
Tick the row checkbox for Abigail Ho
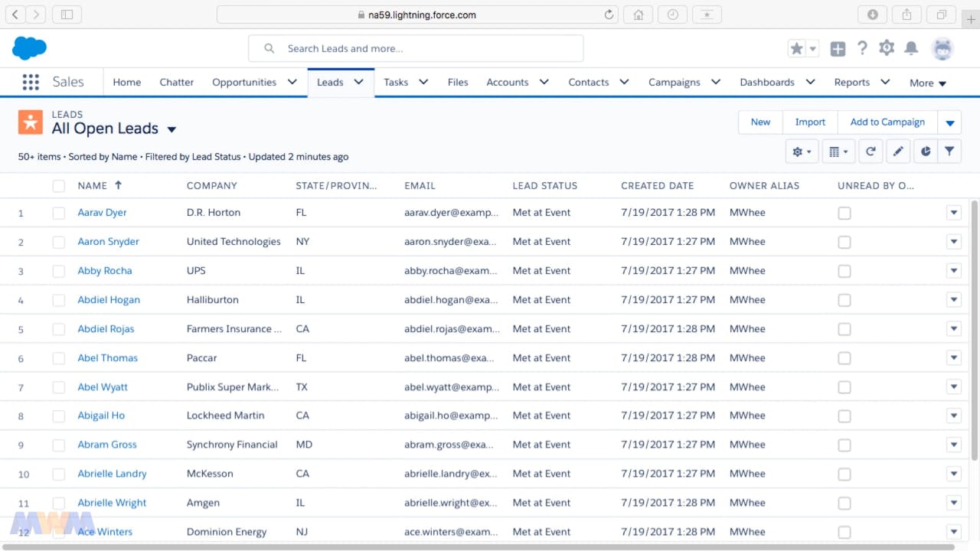click(x=59, y=416)
